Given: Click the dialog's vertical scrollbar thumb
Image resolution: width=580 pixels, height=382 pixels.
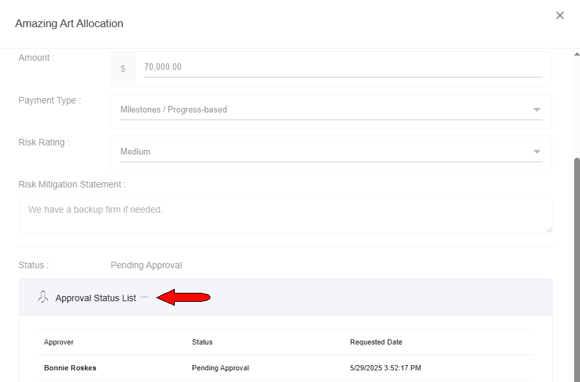Looking at the screenshot, I should click(x=577, y=270).
